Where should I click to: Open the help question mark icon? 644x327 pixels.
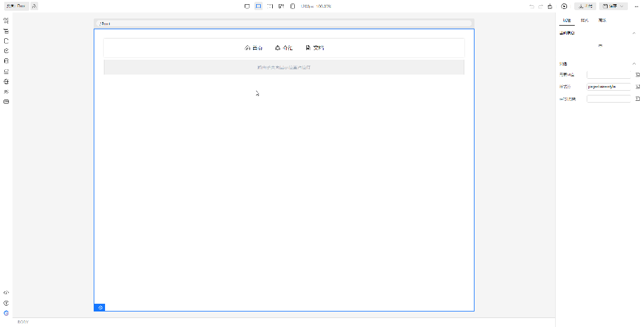(x=6, y=303)
